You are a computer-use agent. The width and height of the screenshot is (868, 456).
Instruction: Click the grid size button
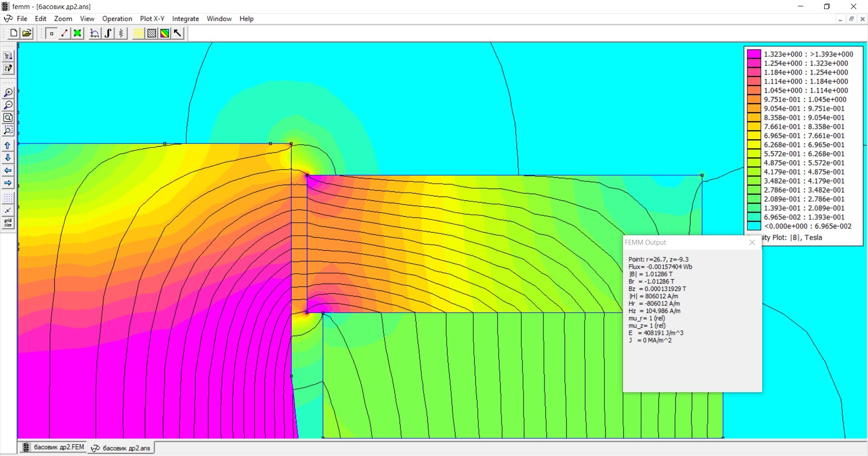pos(8,223)
